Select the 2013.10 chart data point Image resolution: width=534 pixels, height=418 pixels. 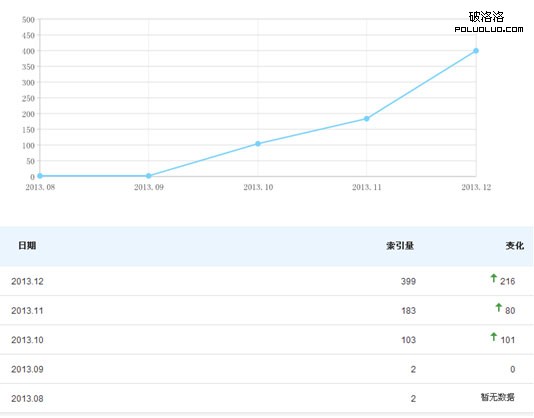tap(258, 144)
